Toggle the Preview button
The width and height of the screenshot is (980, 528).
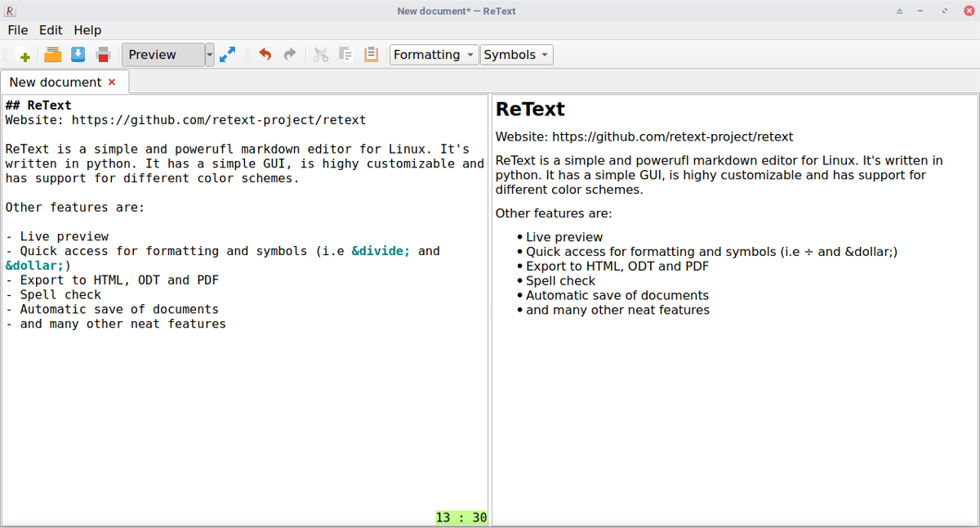point(163,55)
